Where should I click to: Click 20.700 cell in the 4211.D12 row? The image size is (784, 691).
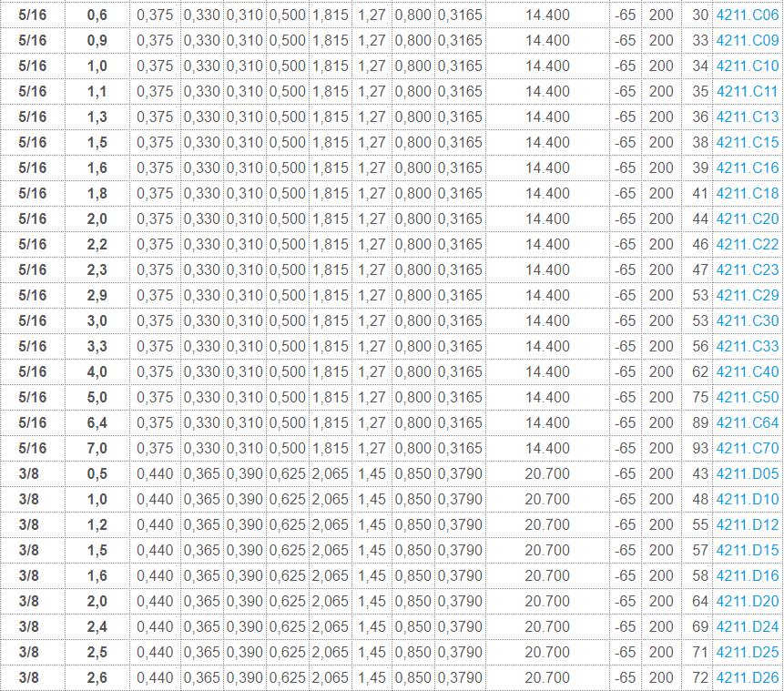547,525
